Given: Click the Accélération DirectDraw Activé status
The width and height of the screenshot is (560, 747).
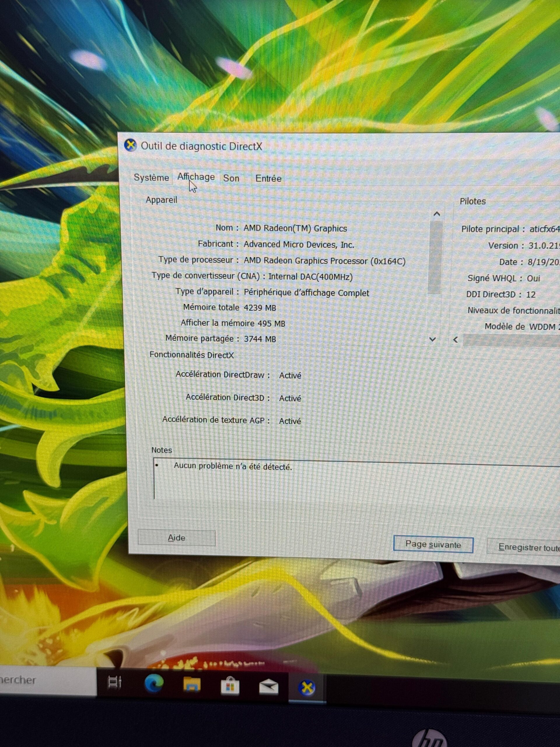Looking at the screenshot, I should (x=290, y=376).
